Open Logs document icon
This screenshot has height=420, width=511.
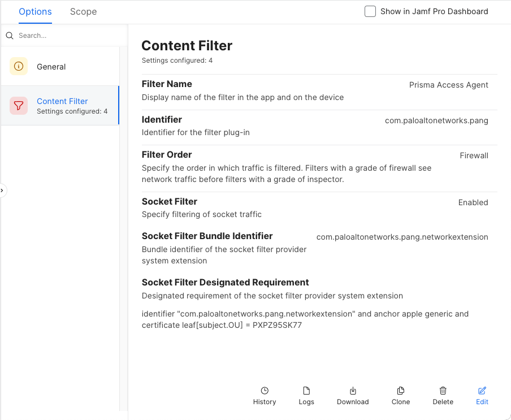tap(306, 391)
